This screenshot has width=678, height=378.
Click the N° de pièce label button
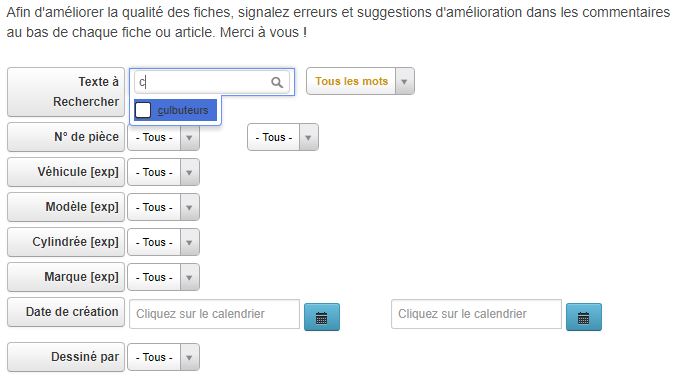(66, 137)
